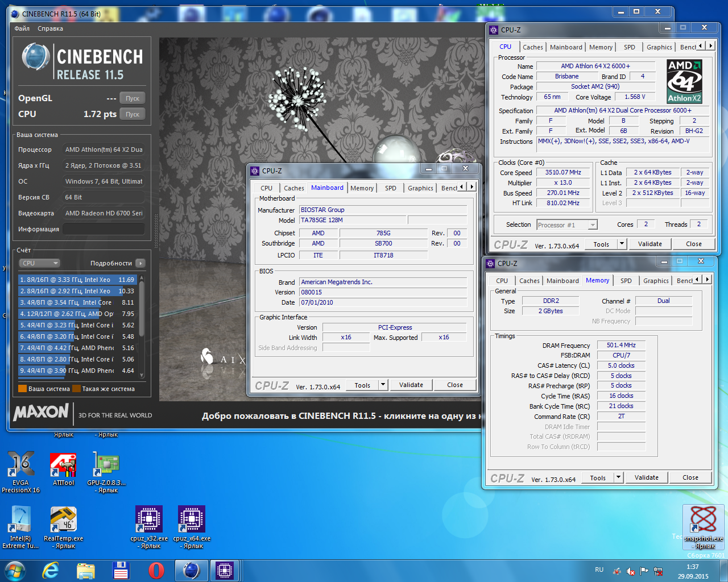
Task: Run the CPU test with Пуск button
Action: click(133, 114)
